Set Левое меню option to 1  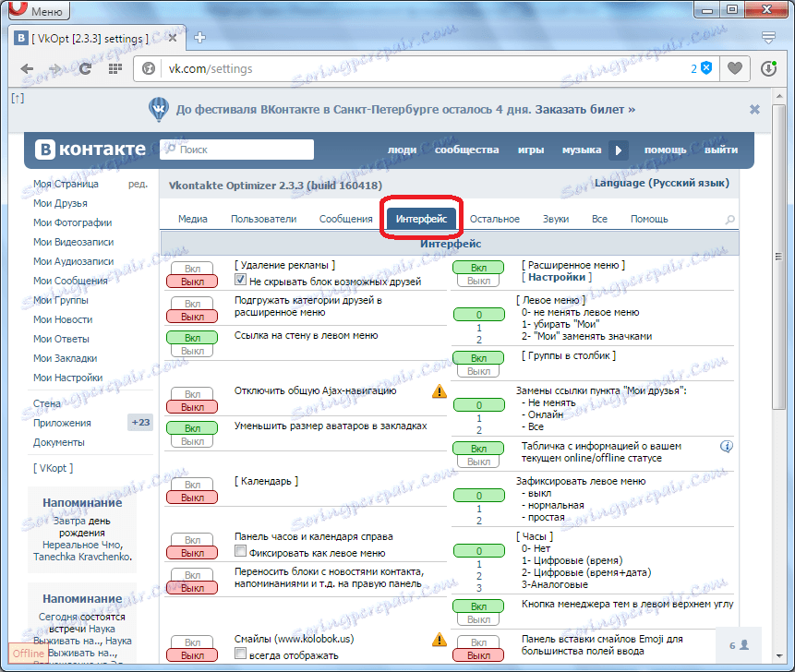point(478,328)
